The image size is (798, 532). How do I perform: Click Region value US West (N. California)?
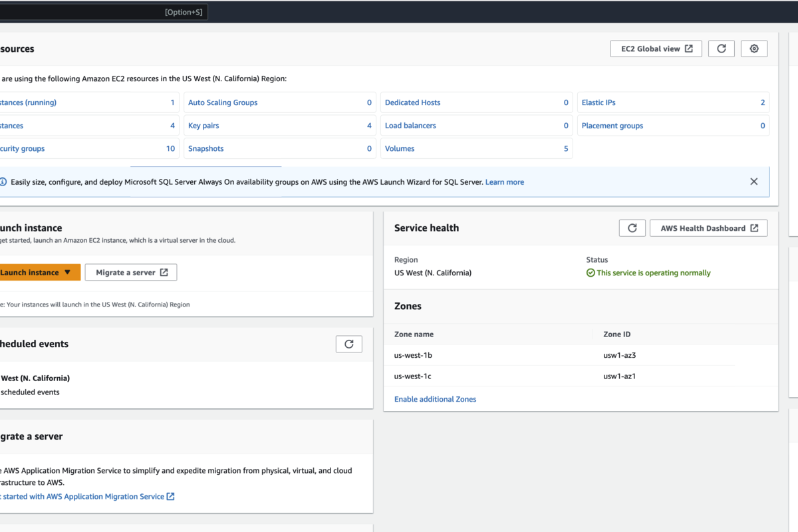click(433, 273)
